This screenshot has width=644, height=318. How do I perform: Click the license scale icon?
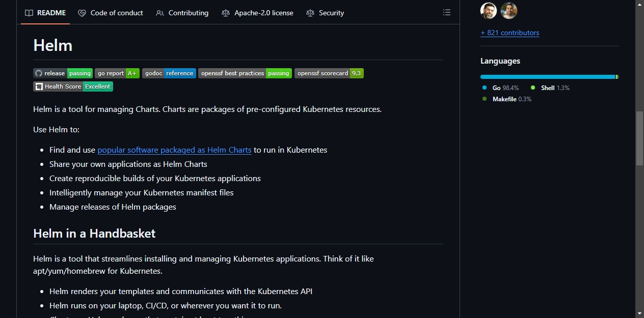(x=226, y=13)
